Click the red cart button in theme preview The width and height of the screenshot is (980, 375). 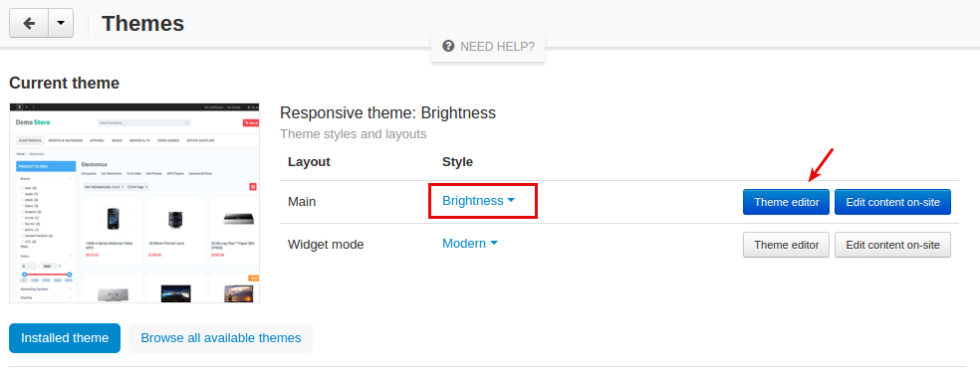pos(251,123)
